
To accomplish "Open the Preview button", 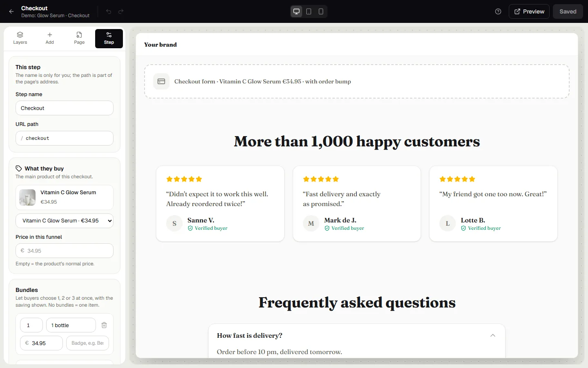I will click(529, 11).
